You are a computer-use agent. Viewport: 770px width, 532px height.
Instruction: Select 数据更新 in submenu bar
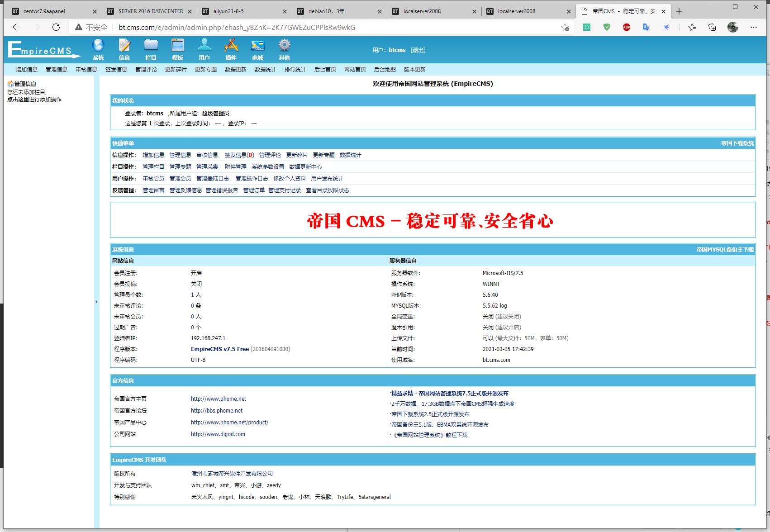[236, 69]
